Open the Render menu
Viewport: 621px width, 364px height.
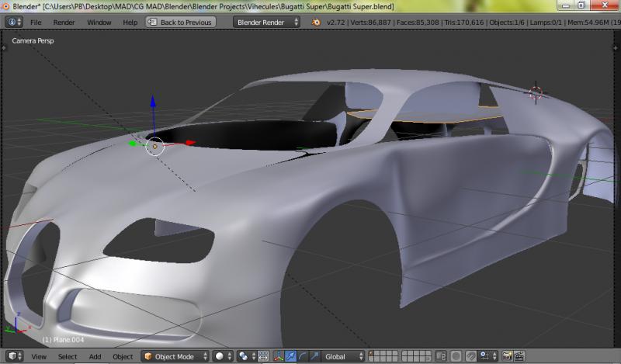click(x=64, y=22)
